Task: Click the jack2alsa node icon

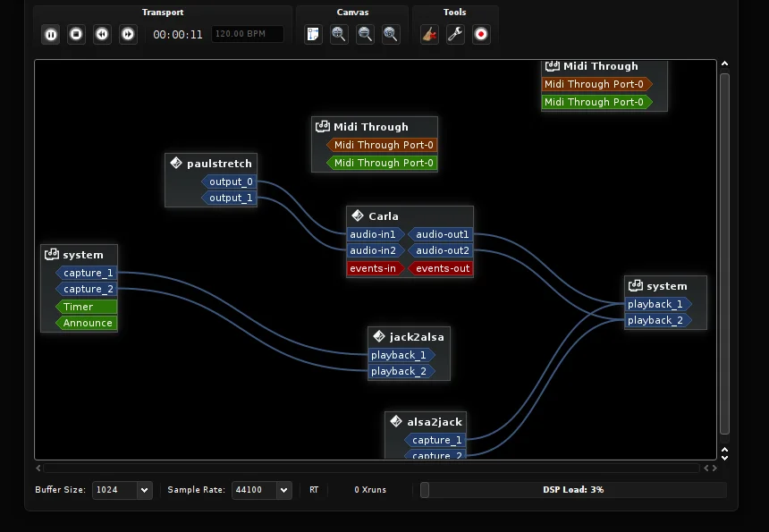Action: [378, 336]
